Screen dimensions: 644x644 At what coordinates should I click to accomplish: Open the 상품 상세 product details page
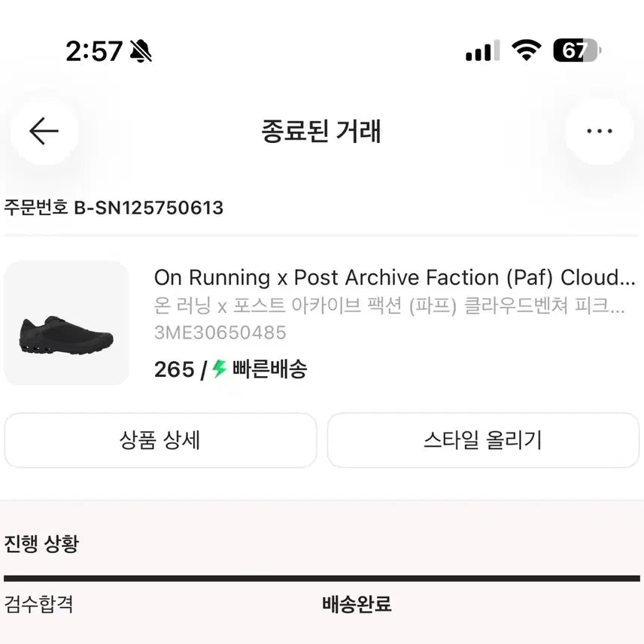point(160,441)
